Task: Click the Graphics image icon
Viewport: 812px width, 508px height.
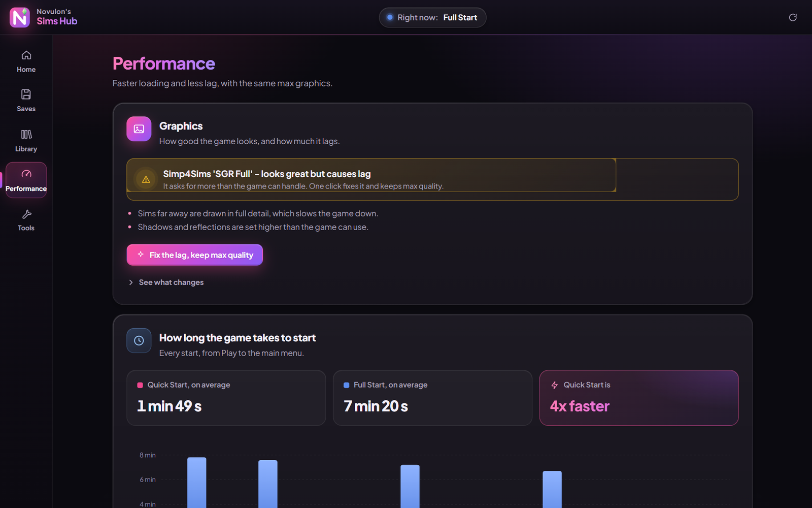Action: (x=139, y=129)
